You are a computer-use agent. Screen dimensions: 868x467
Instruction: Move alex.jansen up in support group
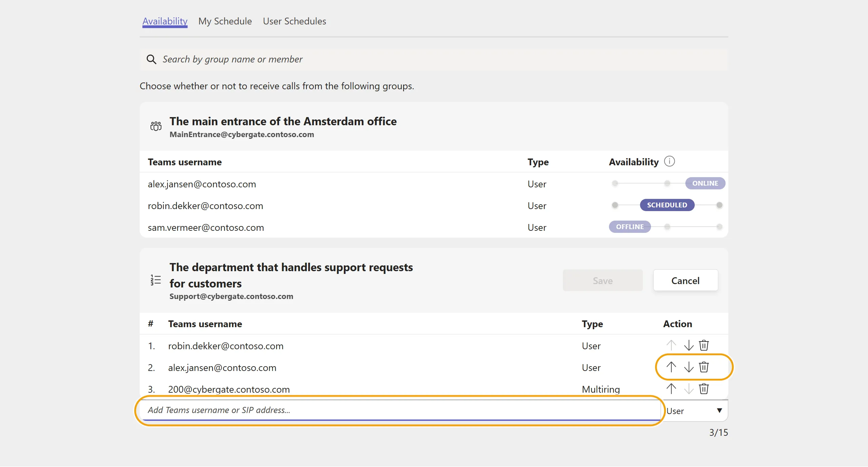tap(671, 367)
